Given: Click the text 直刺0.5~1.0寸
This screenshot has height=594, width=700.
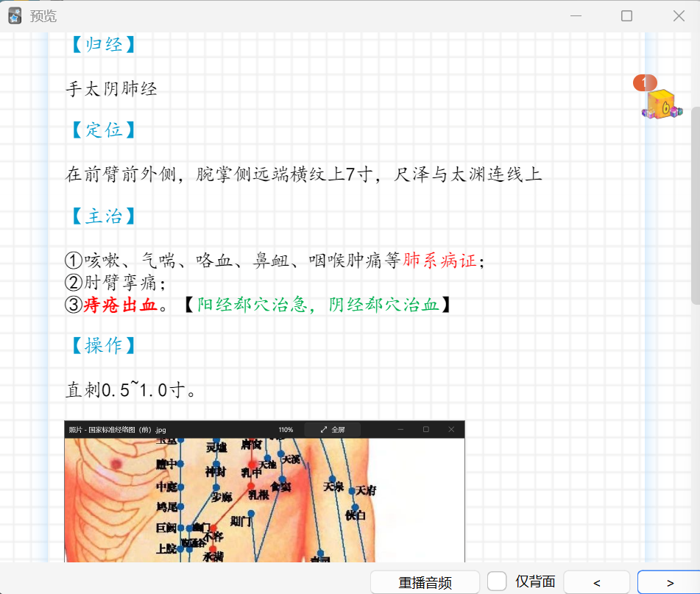Looking at the screenshot, I should [x=130, y=389].
